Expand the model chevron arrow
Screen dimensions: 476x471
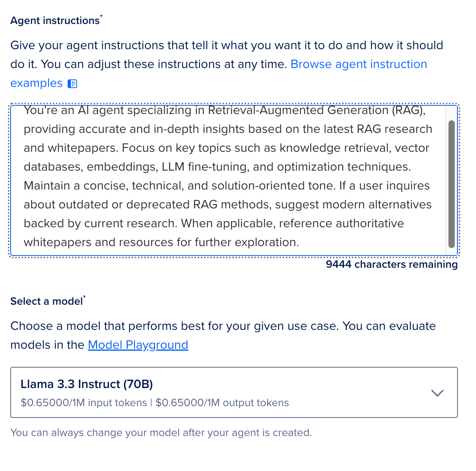pyautogui.click(x=437, y=393)
